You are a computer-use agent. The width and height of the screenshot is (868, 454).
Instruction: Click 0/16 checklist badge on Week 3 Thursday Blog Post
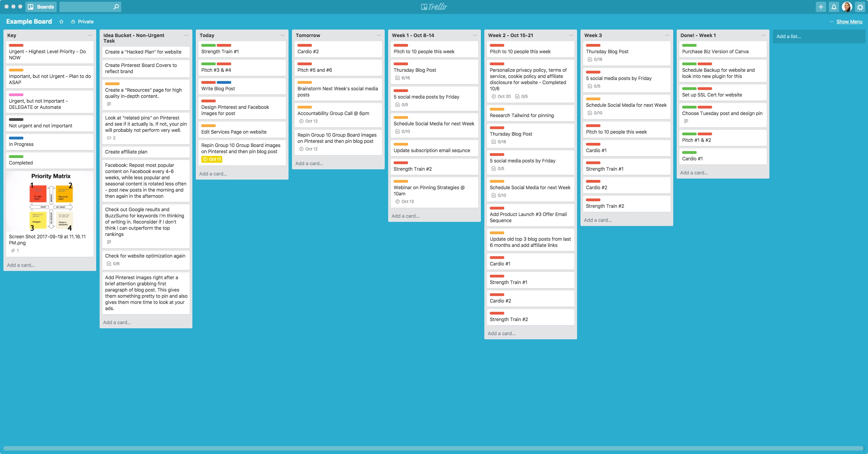coord(595,59)
